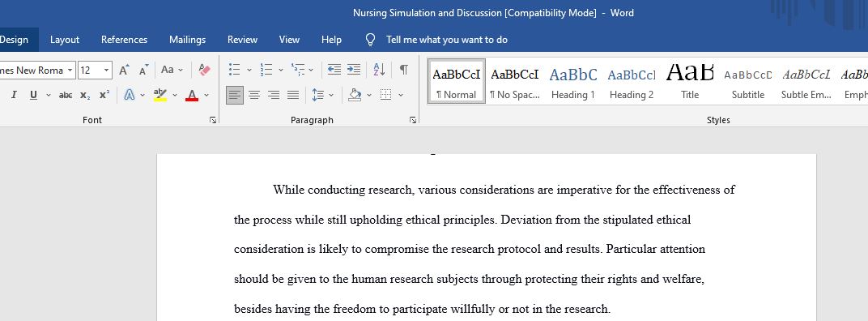This screenshot has height=321, width=868.
Task: Apply the Heading 1 style
Action: (573, 82)
